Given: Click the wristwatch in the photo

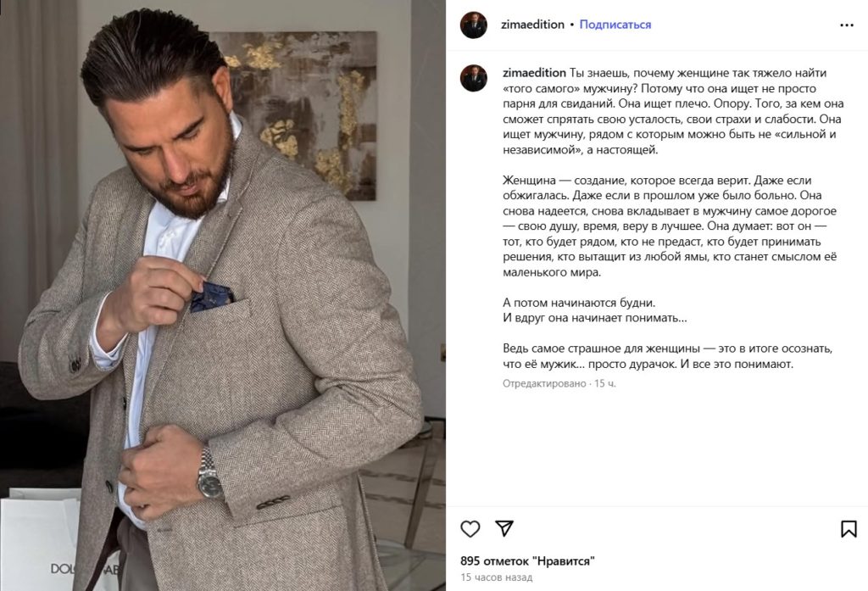Looking at the screenshot, I should click(209, 475).
